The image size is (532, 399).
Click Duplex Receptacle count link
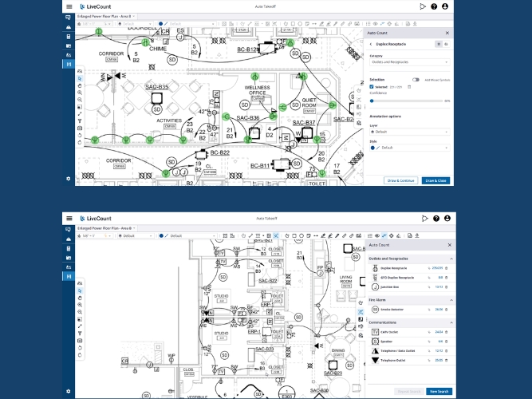[x=437, y=268]
